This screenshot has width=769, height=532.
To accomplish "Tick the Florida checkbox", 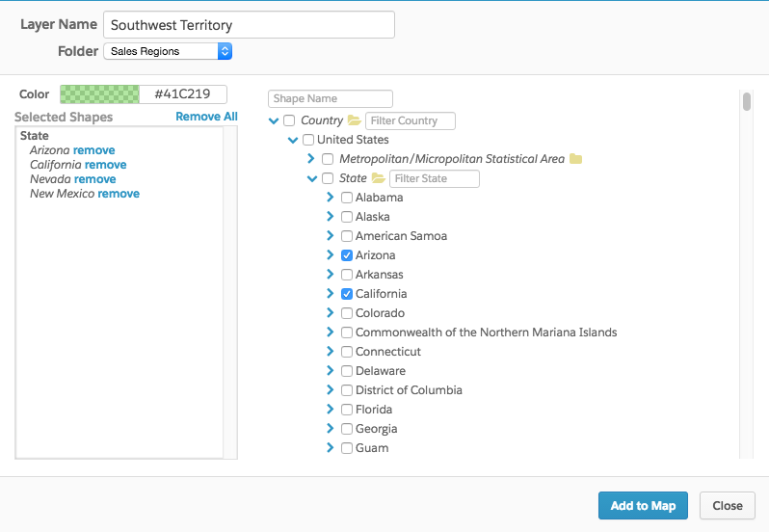I will tap(347, 410).
